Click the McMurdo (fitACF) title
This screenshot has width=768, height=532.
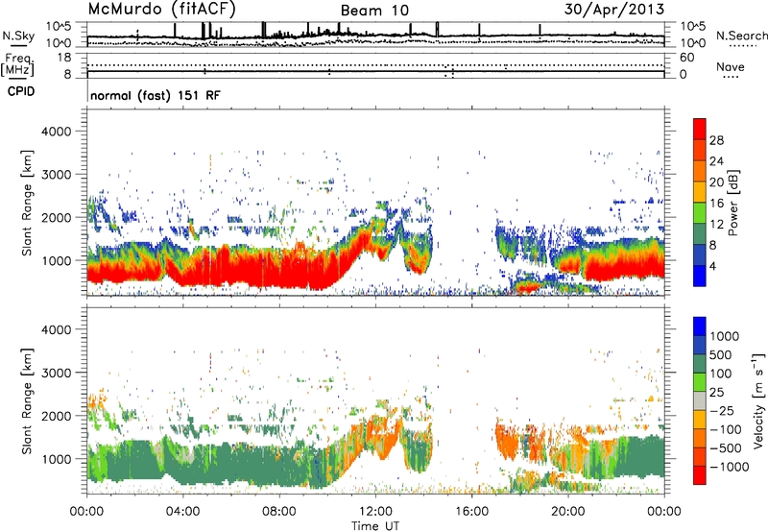coord(161,10)
